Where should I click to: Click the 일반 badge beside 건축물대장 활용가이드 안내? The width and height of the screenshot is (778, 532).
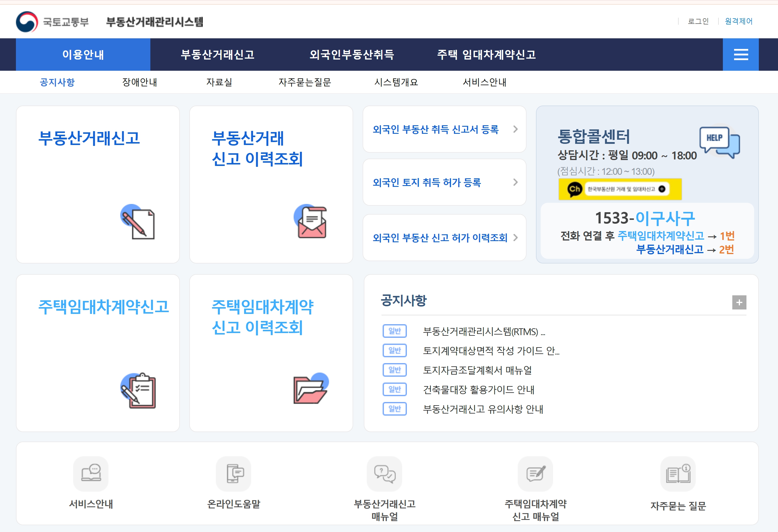395,389
